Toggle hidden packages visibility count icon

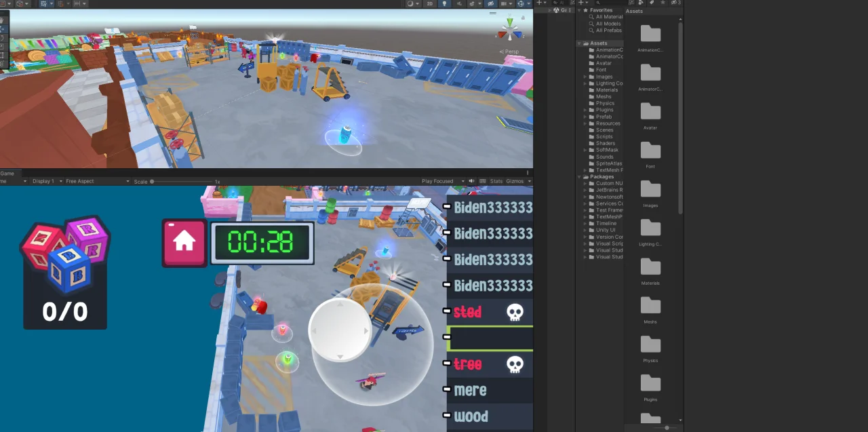coord(676,3)
